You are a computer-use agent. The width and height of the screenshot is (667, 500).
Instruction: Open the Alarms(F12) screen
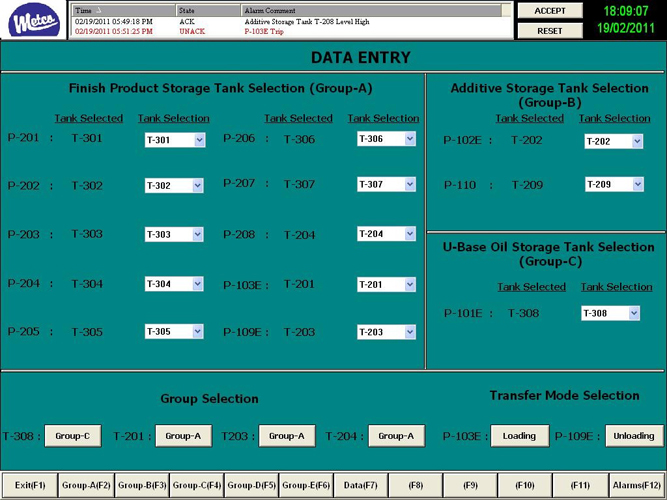pos(636,486)
